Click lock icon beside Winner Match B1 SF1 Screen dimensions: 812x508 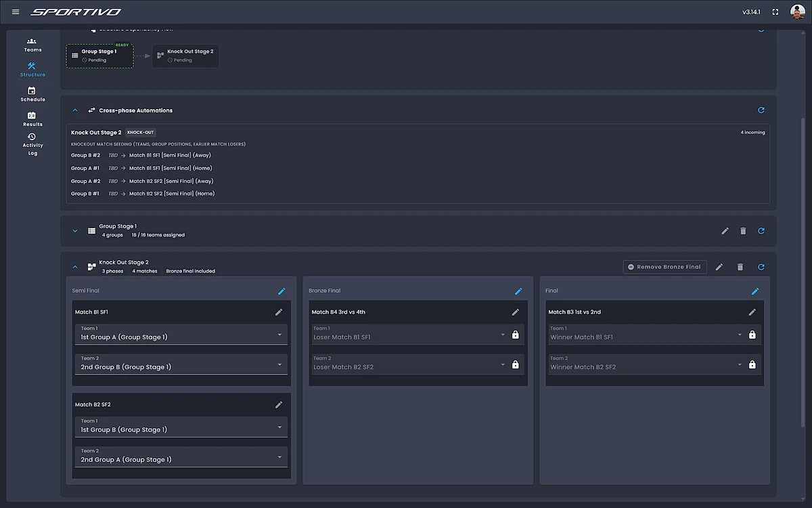752,335
